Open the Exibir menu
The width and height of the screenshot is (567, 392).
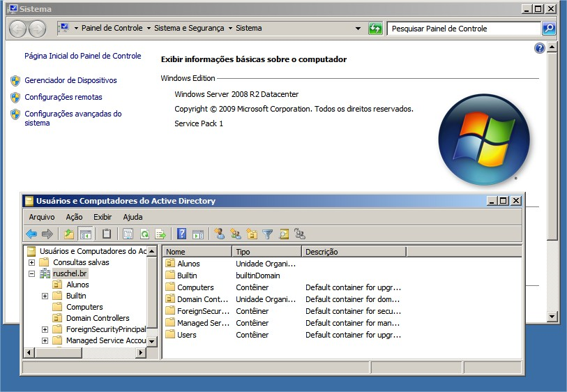point(103,217)
